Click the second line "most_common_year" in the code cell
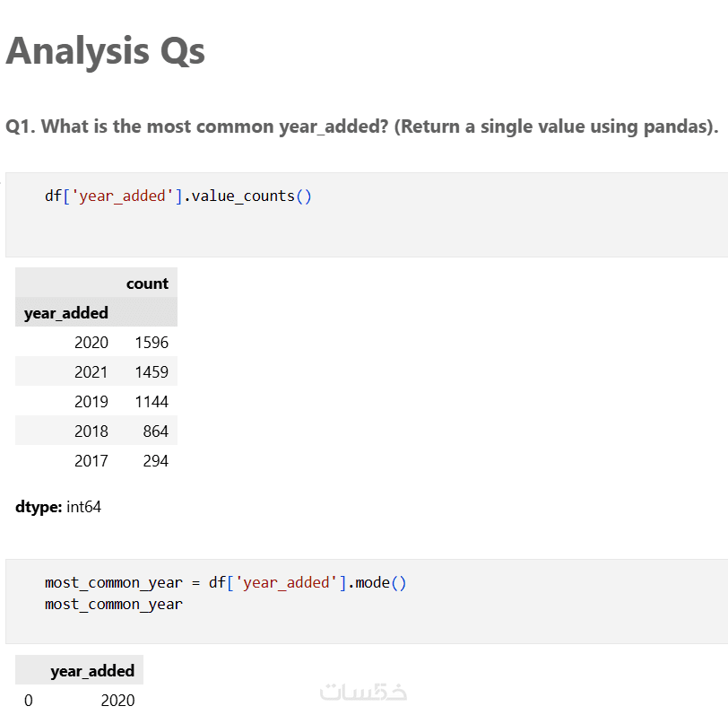The height and width of the screenshot is (715, 728). tap(114, 604)
